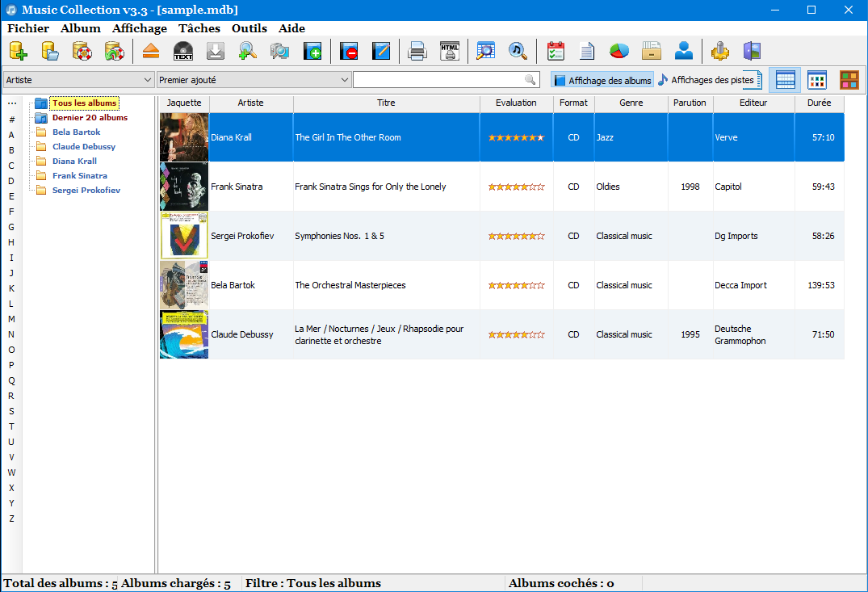Click the printer icon in toolbar

417,51
